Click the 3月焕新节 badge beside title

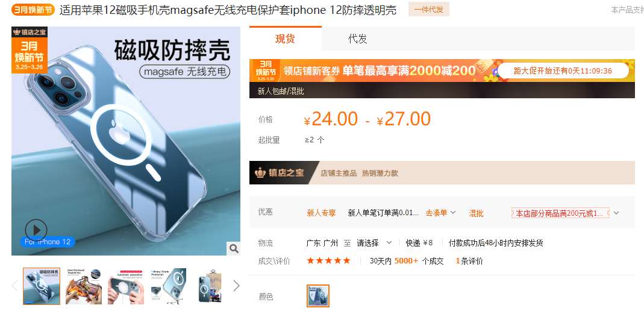pyautogui.click(x=33, y=10)
